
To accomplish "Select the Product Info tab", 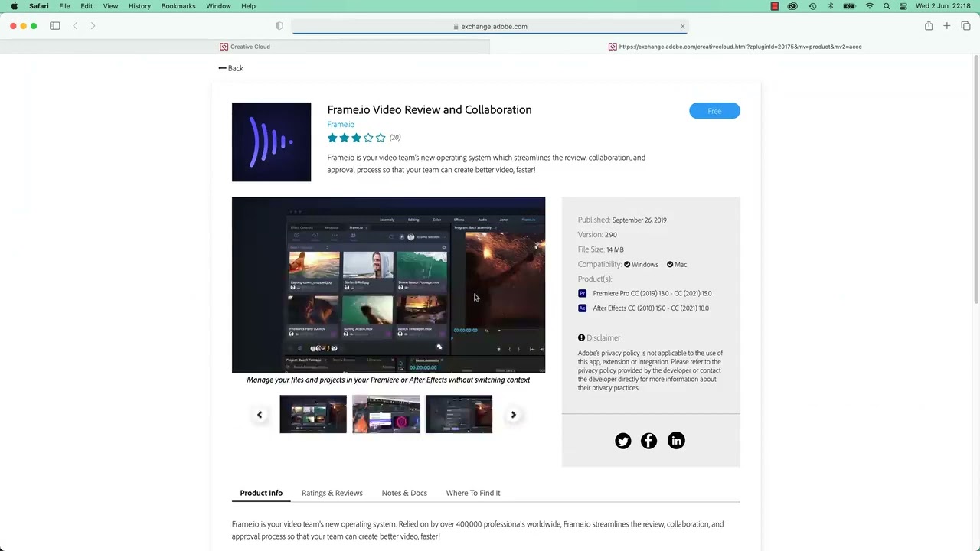I will 261,493.
